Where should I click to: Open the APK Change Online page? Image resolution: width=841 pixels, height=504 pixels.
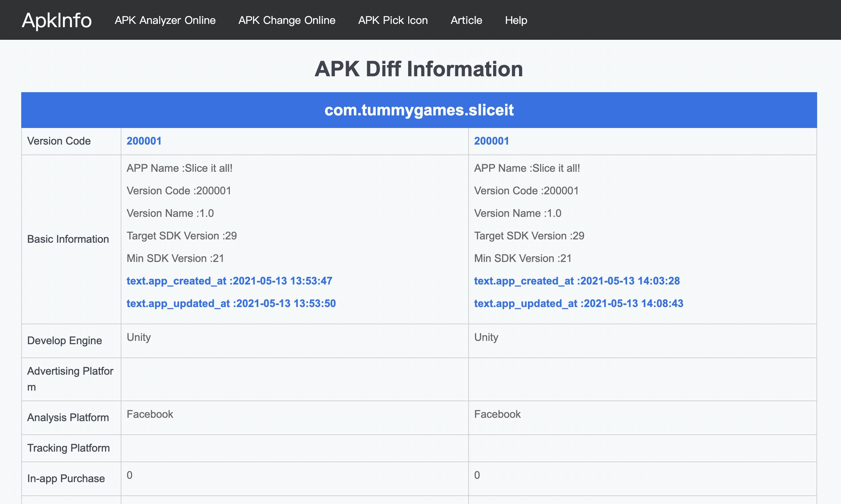coord(287,20)
